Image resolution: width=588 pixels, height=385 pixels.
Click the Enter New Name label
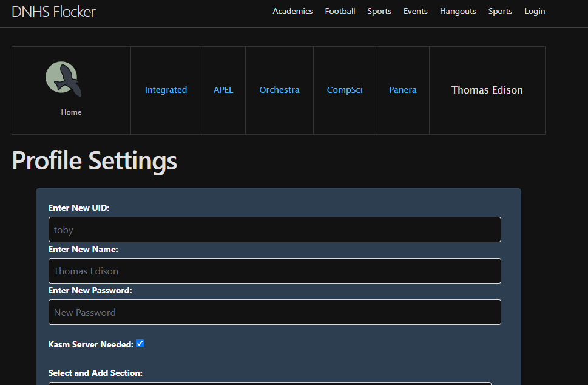click(83, 249)
